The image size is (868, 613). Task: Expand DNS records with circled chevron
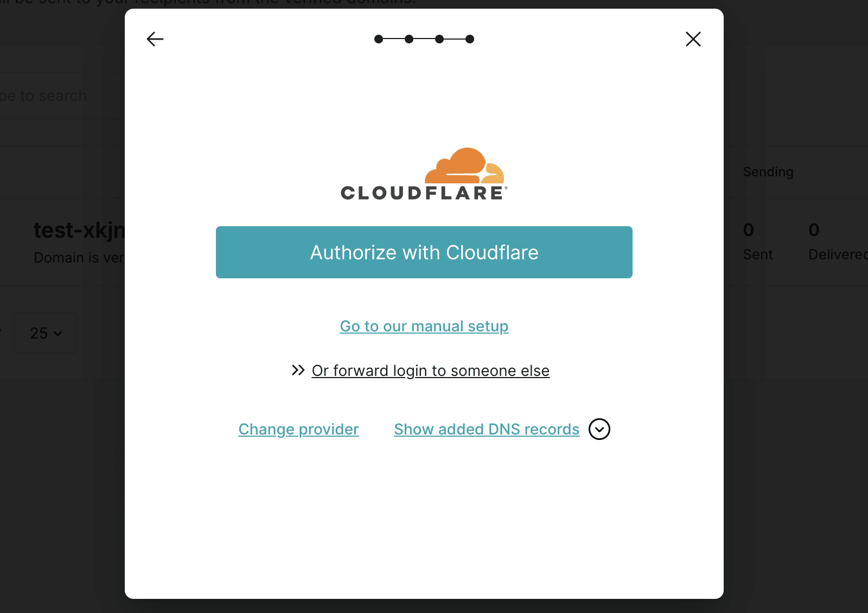(x=599, y=429)
